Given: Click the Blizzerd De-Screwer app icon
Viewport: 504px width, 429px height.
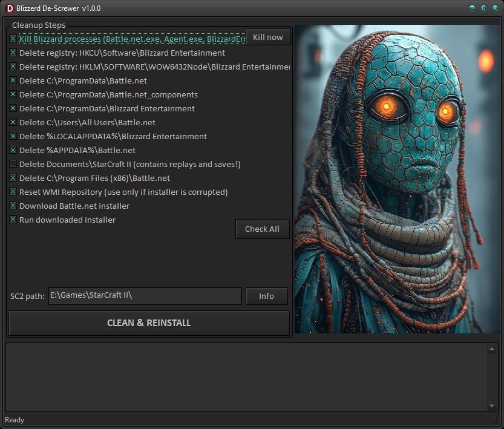Looking at the screenshot, I should [9, 8].
